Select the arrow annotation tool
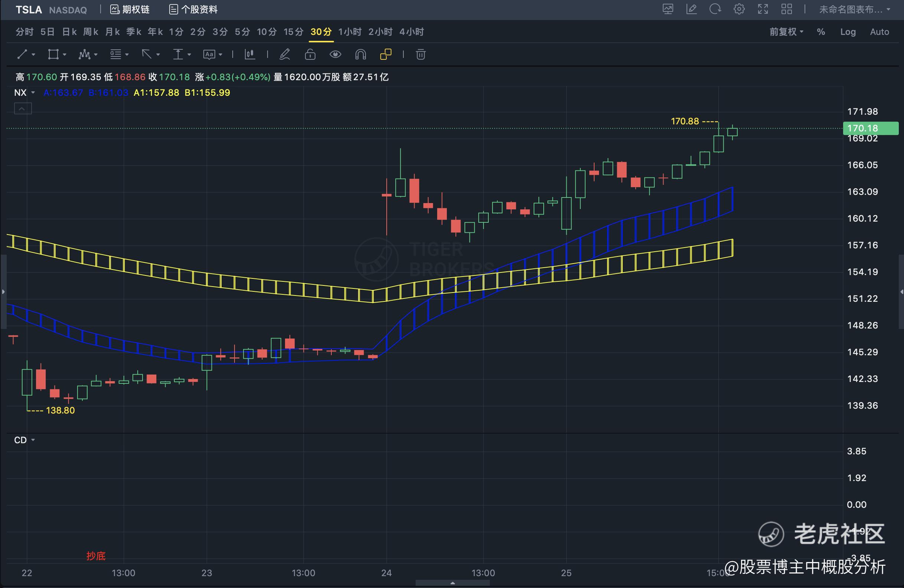This screenshot has width=904, height=588. pos(147,54)
